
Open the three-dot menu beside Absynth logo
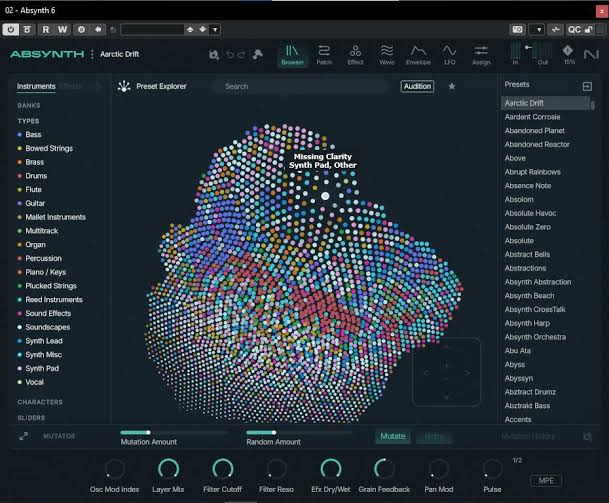click(92, 54)
